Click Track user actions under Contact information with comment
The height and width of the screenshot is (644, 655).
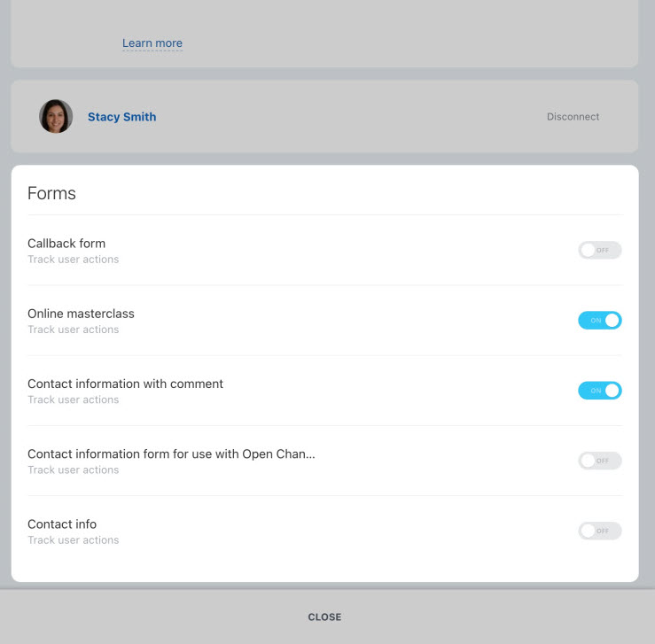click(x=73, y=400)
